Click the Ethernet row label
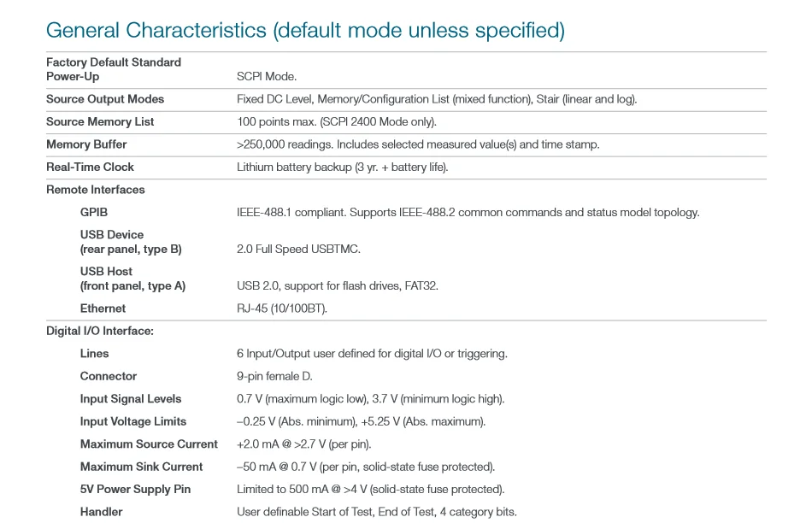812x523 pixels. point(103,309)
